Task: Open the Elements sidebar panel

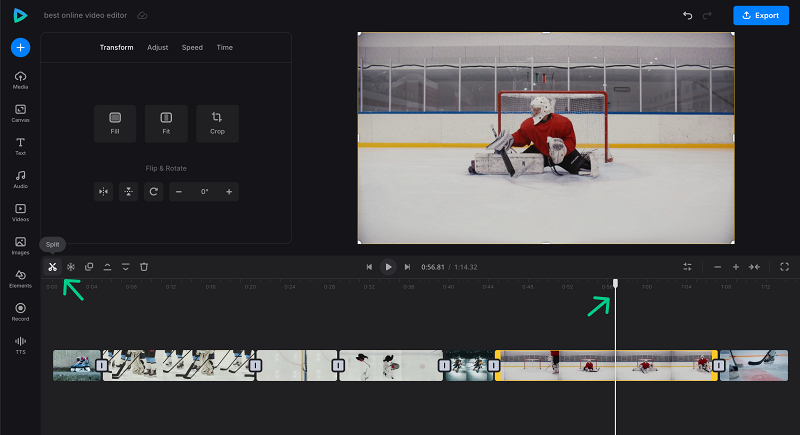Action: [20, 279]
